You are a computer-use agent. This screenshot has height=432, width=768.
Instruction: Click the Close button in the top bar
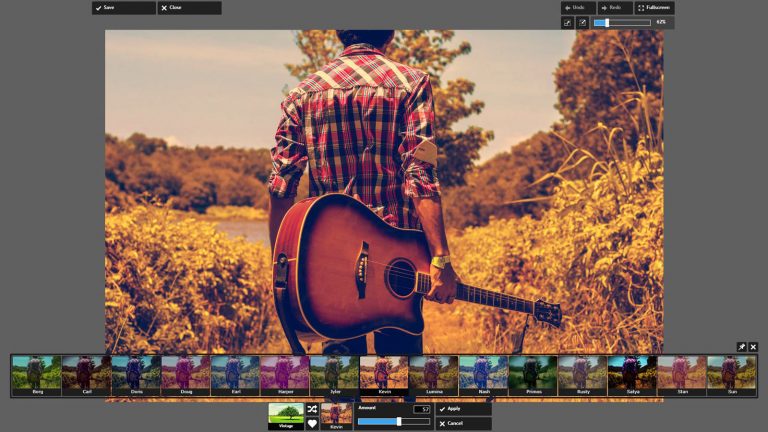(190, 8)
